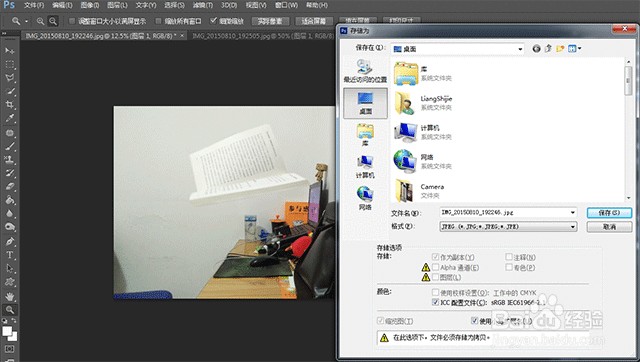The image size is (640, 362).
Task: Open the 编辑(E) menu
Action: click(62, 5)
